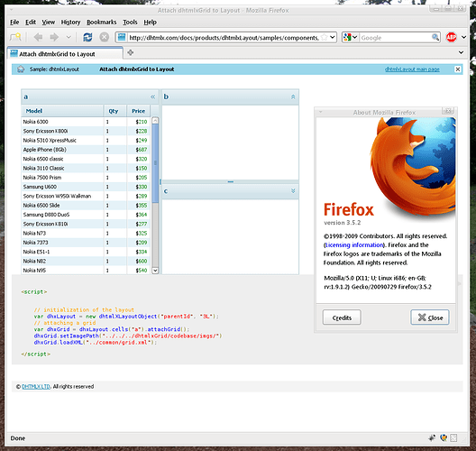
Task: Follow the dhtmlxLayout main page link
Action: pos(412,69)
